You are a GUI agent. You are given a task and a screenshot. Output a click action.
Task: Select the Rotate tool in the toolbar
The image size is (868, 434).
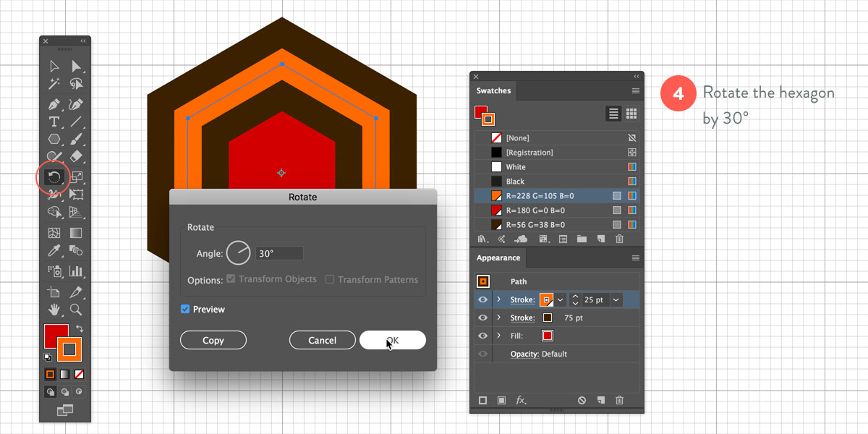(54, 176)
